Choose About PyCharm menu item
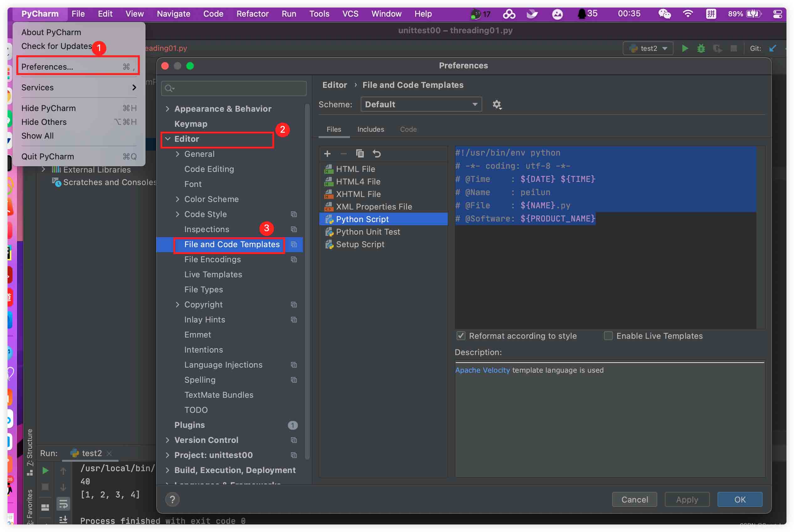 click(x=79, y=32)
